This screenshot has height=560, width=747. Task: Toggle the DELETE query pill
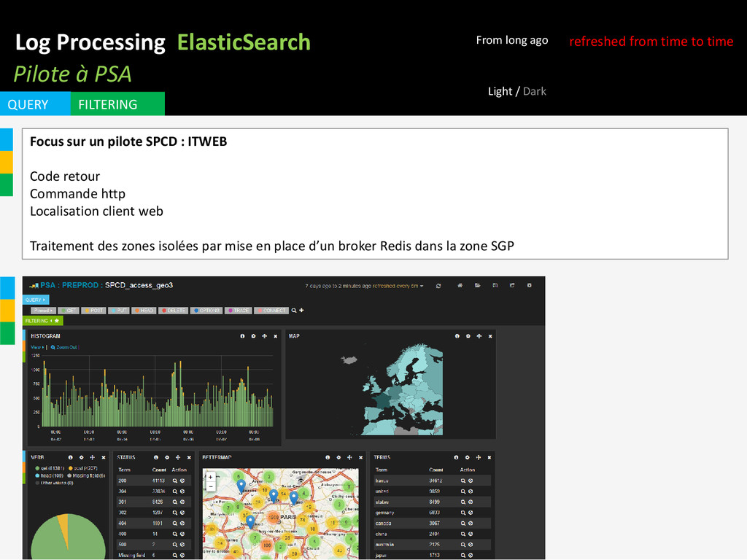tap(174, 311)
